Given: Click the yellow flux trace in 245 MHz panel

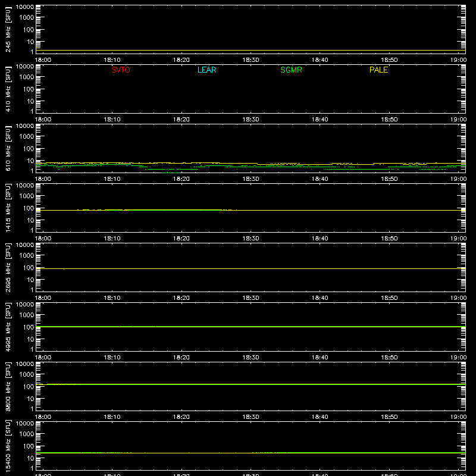Looking at the screenshot, I should (x=250, y=51).
